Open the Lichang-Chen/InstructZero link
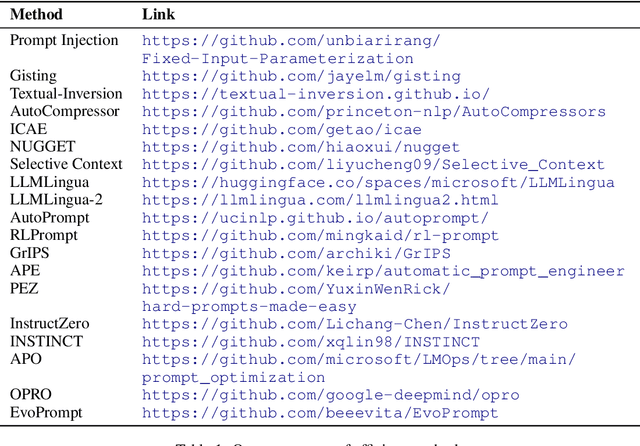This screenshot has width=640, height=446. (x=354, y=324)
